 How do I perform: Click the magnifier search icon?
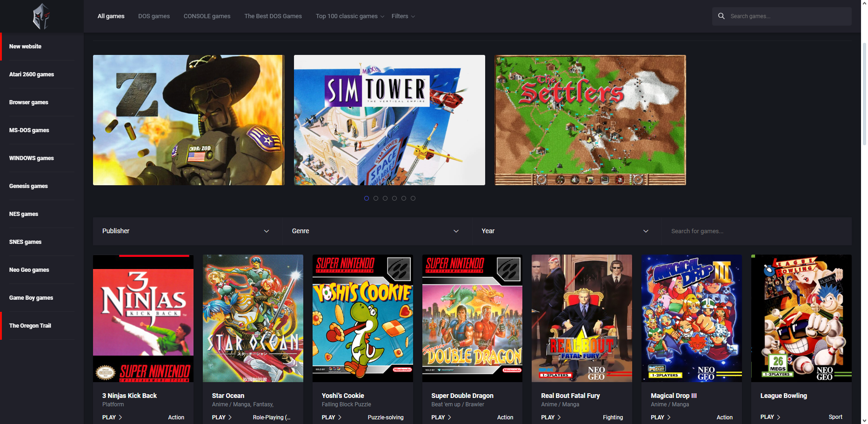tap(721, 16)
